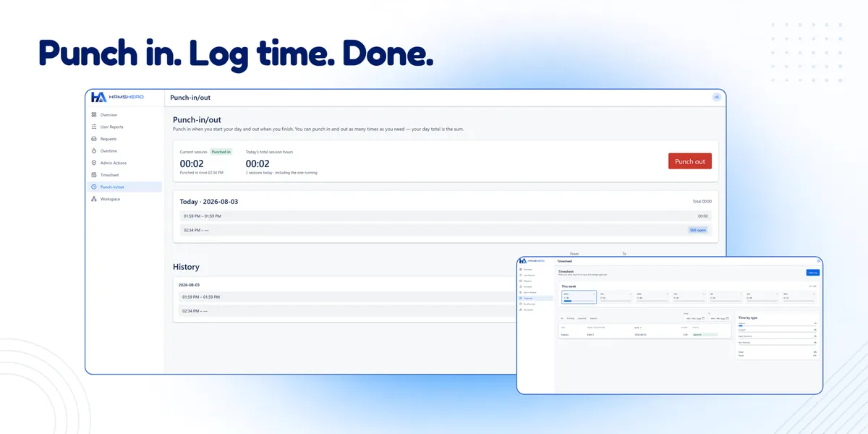This screenshot has width=868, height=434.
Task: Open Workspace in the Timesheet window sidebar
Action: tap(535, 310)
